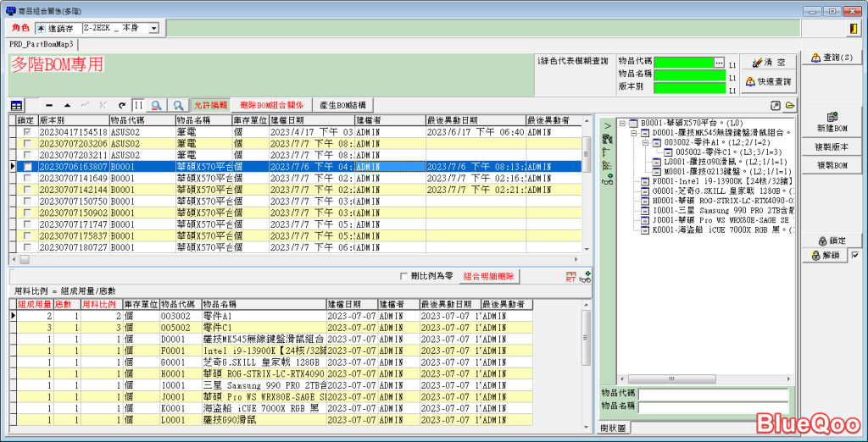Click the pop-out arrow icon above the tree
This screenshot has height=442, width=868.
775,105
